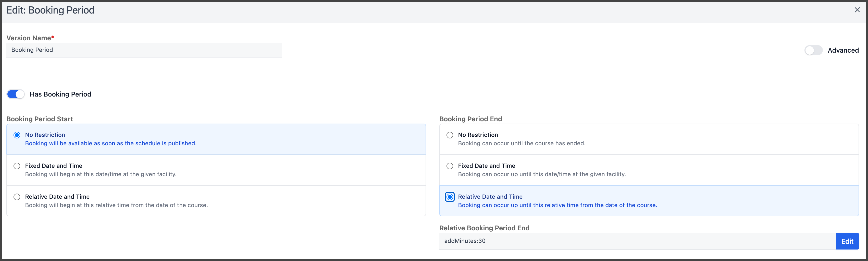Click 'Booking will begin at this relative time from the date of the course.'

click(117, 205)
